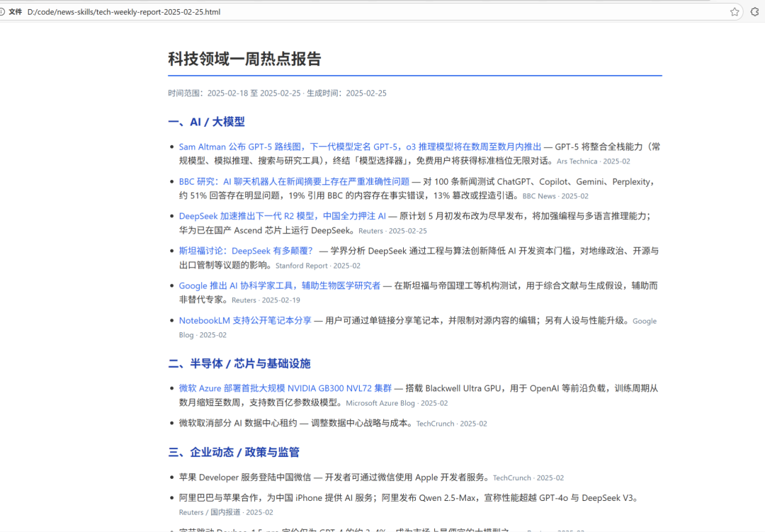Click the address bar file path
Screen dimensions: 765x532
(x=124, y=12)
